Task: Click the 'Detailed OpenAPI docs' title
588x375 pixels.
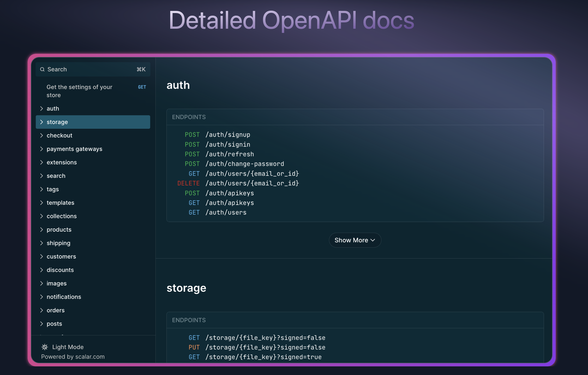Action: (x=292, y=20)
